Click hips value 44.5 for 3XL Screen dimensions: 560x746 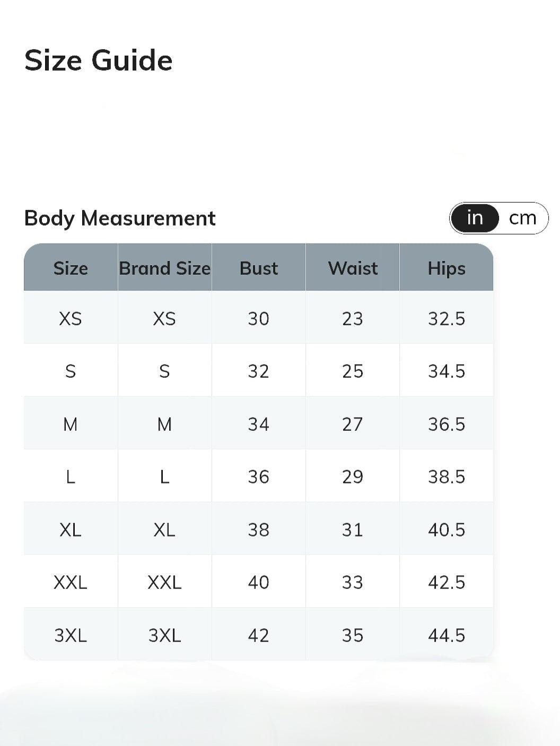(x=447, y=635)
